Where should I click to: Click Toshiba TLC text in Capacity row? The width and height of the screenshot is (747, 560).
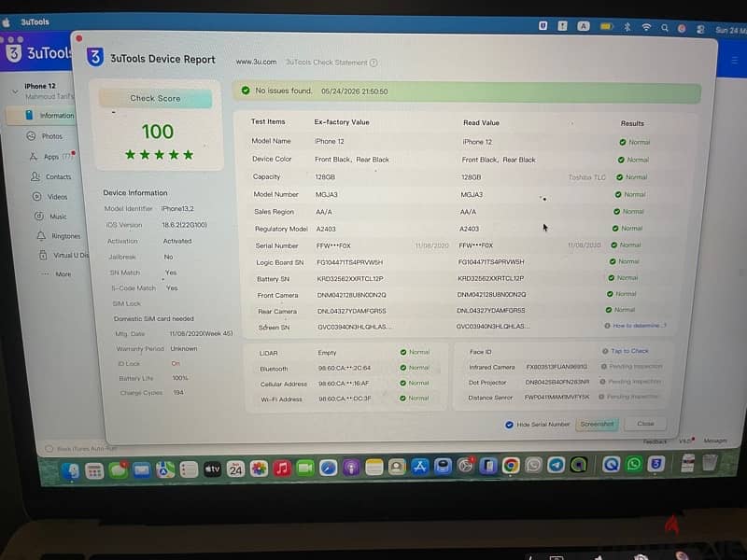coord(586,177)
